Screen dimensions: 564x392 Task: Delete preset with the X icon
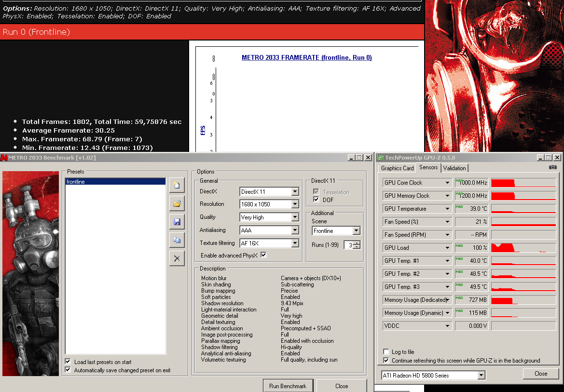(177, 258)
